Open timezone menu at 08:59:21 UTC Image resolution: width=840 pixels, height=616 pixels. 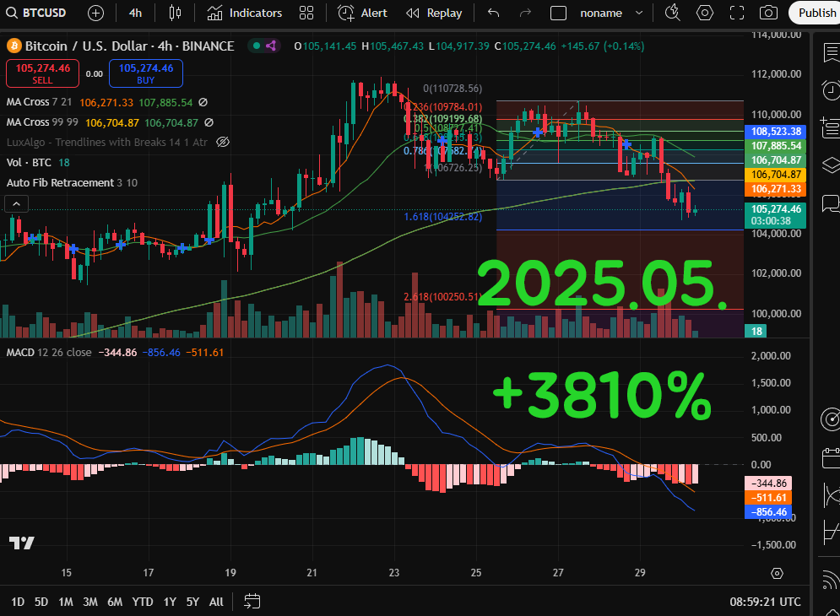click(x=765, y=602)
